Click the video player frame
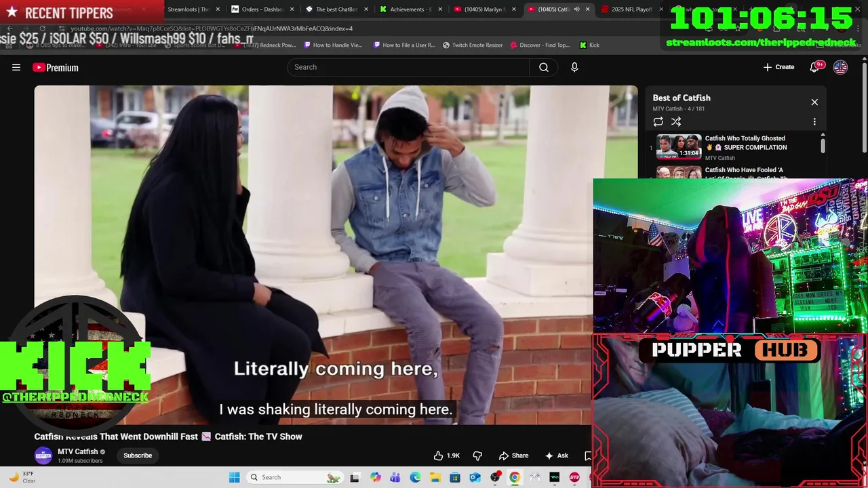This screenshot has height=488, width=868. click(x=336, y=255)
